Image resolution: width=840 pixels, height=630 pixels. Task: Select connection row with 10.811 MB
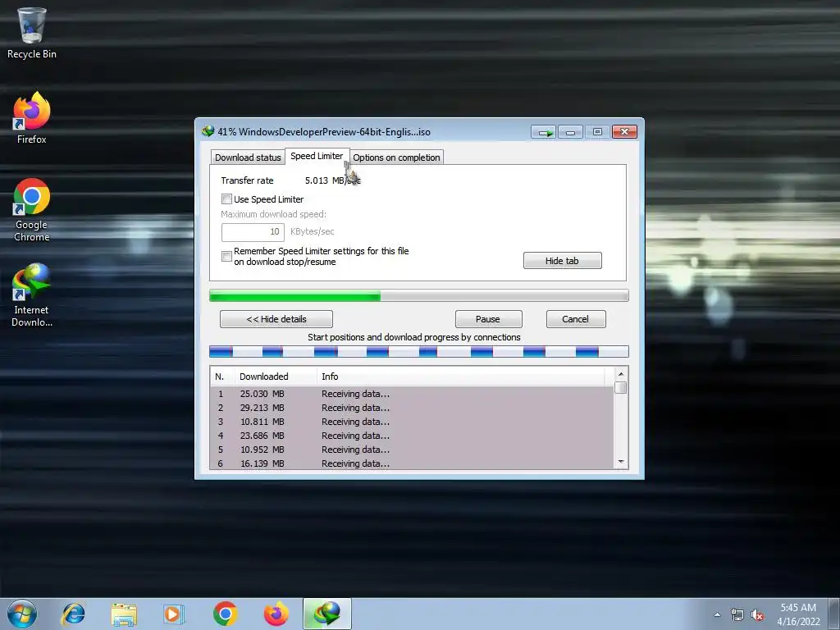tap(412, 422)
